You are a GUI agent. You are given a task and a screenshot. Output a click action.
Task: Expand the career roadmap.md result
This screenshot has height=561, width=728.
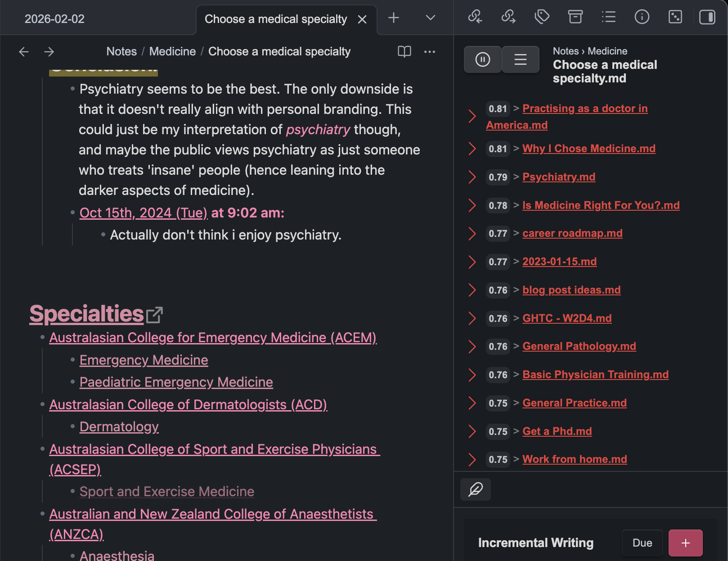(x=472, y=234)
